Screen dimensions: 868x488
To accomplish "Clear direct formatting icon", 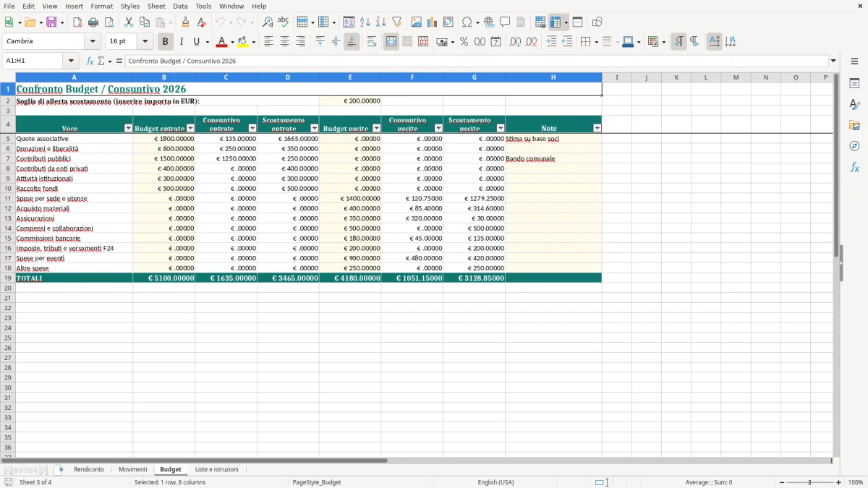I will point(201,22).
